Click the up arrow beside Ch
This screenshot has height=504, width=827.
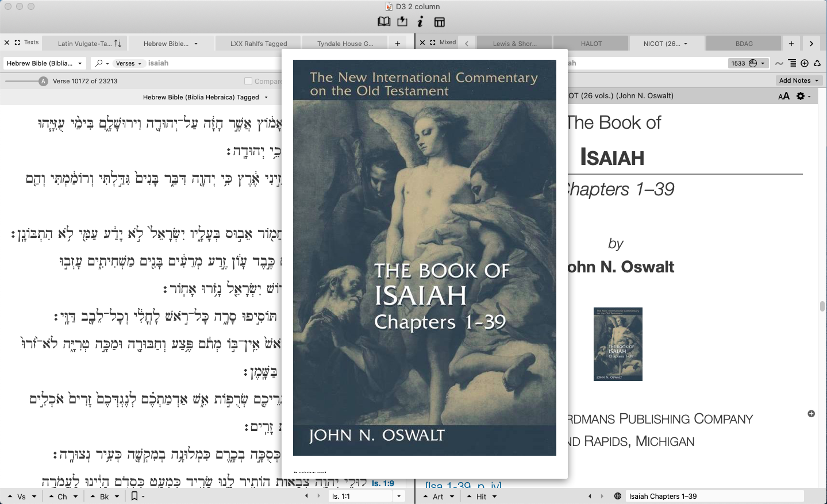tap(52, 496)
